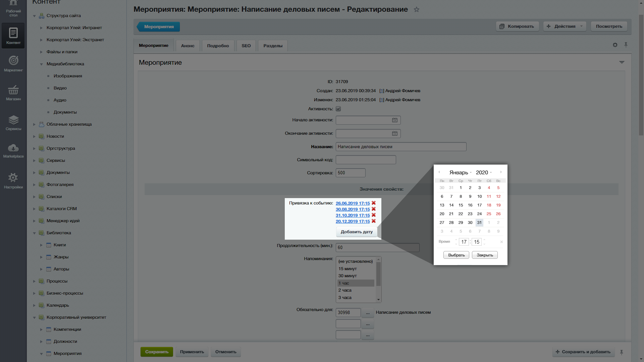Click the Символьный код input field
The image size is (644, 362).
pyautogui.click(x=366, y=160)
